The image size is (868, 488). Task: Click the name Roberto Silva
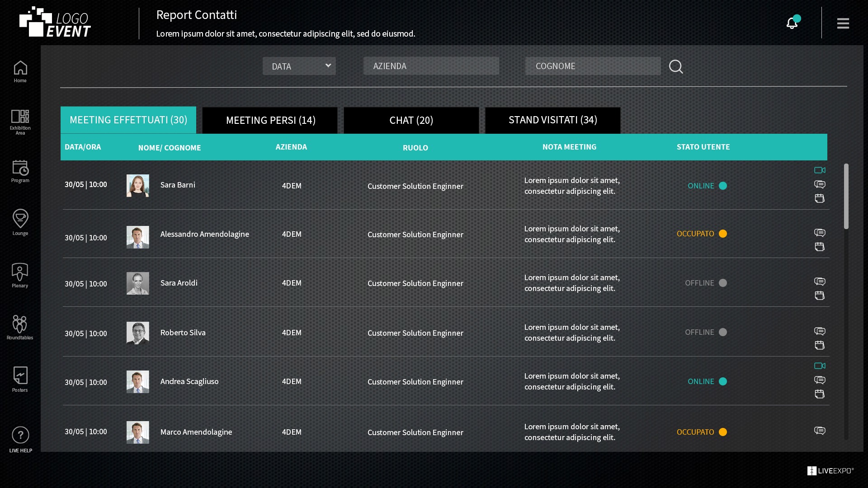pyautogui.click(x=183, y=333)
